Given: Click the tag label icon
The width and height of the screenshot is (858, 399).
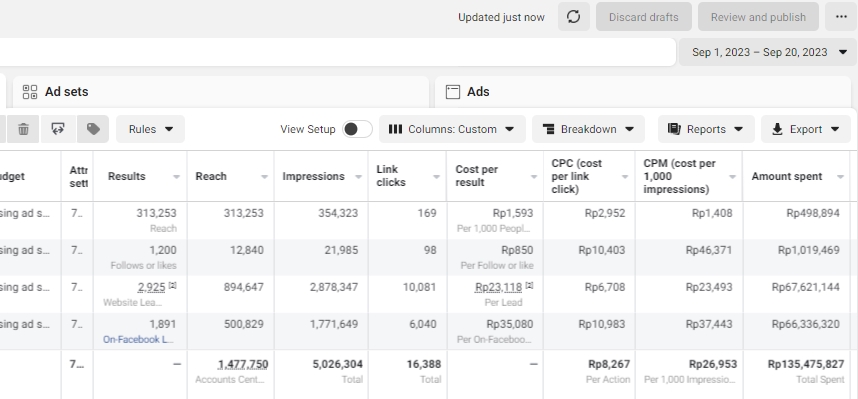Looking at the screenshot, I should click(93, 129).
